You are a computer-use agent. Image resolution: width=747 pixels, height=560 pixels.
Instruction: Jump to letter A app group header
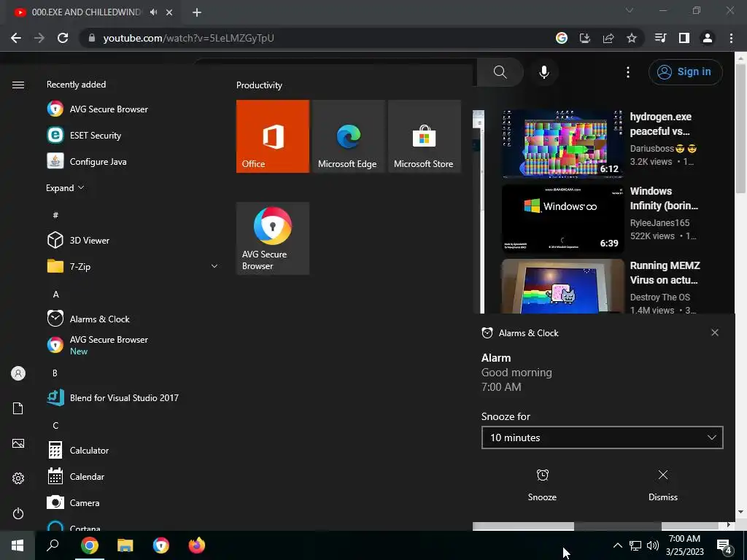55,295
